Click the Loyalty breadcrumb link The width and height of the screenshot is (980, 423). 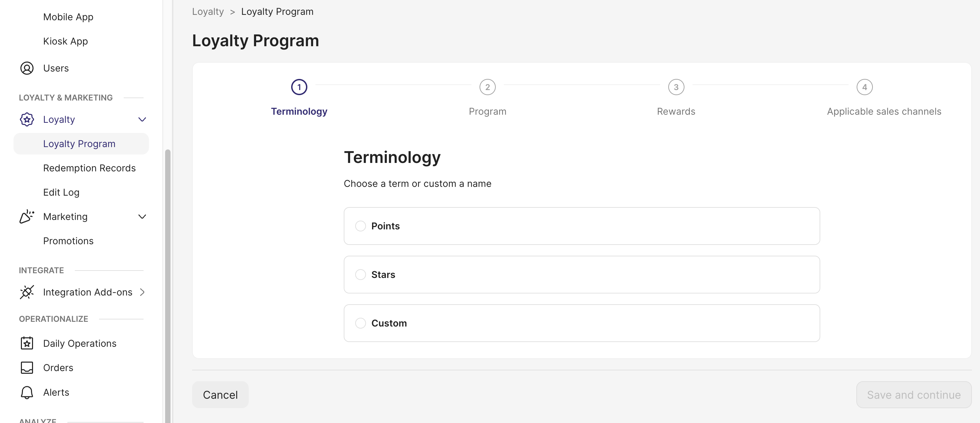208,11
